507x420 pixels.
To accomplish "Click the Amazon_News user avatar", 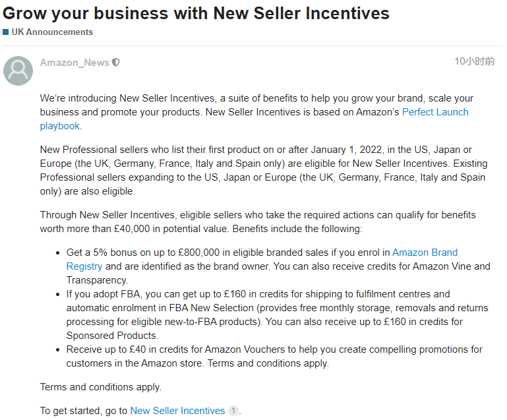I will point(18,70).
